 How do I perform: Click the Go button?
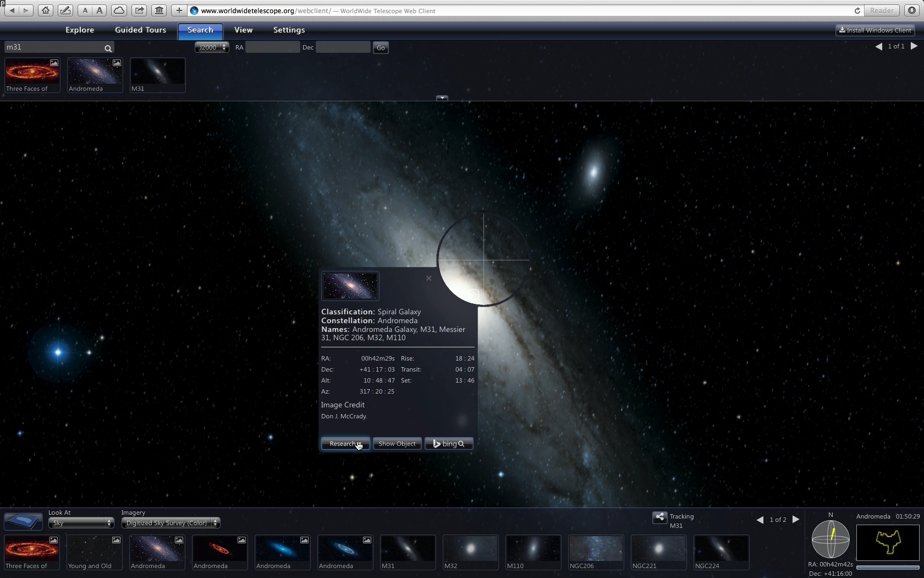tap(380, 48)
